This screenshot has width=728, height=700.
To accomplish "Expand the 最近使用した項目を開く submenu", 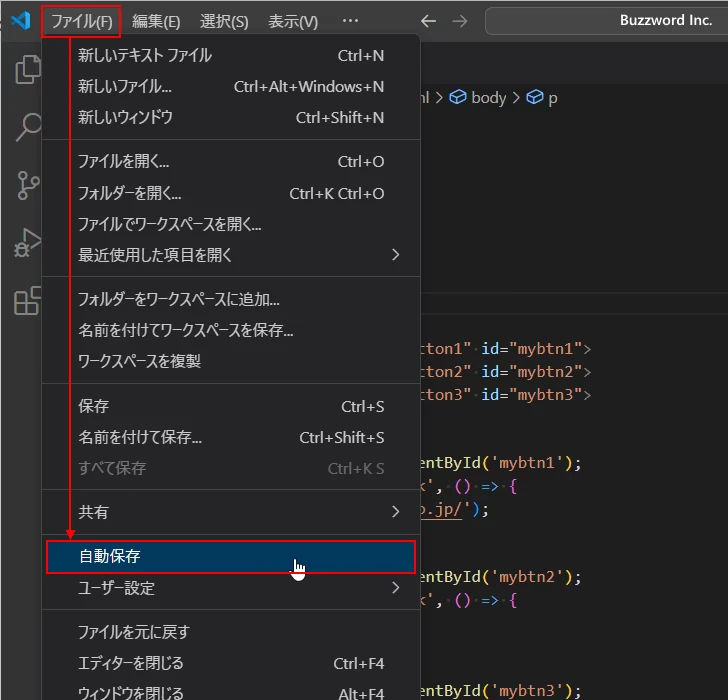I will point(230,255).
